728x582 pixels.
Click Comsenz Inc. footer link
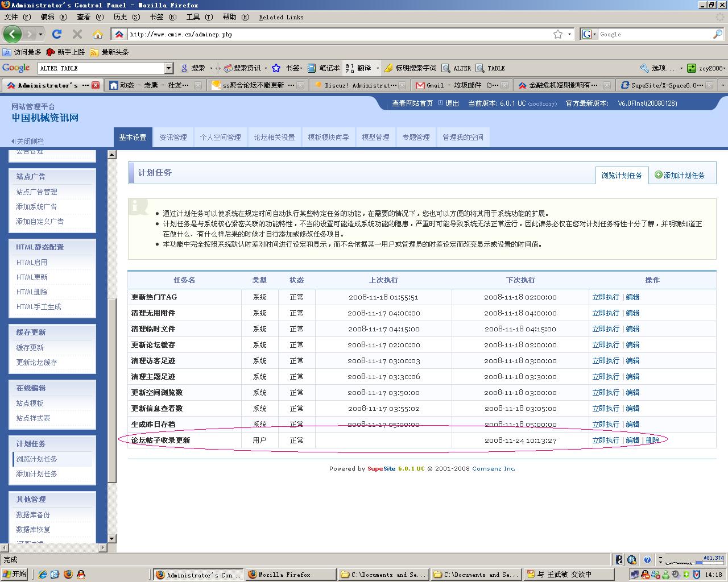pos(493,469)
